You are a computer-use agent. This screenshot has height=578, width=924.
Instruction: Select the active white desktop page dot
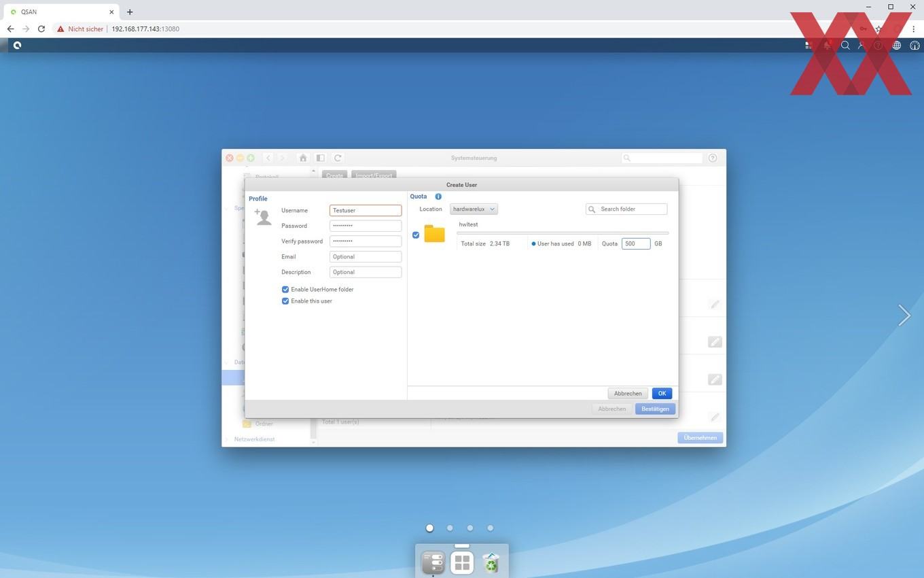(x=429, y=528)
